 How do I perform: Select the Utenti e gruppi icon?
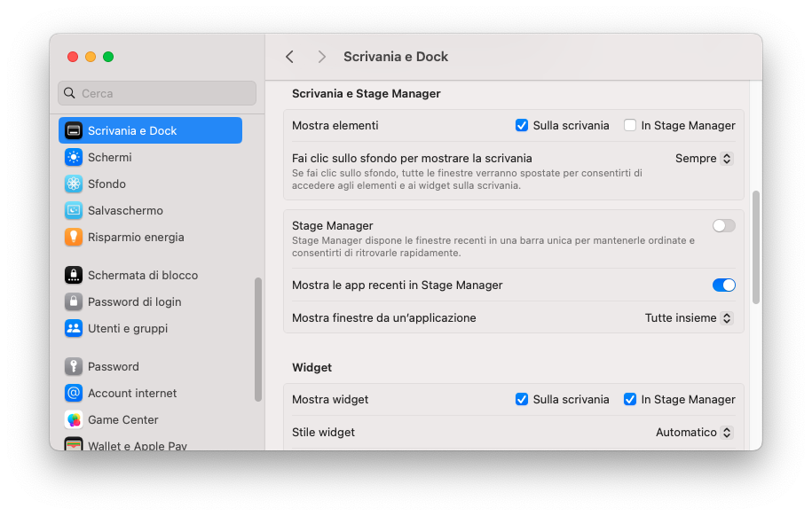tap(74, 328)
